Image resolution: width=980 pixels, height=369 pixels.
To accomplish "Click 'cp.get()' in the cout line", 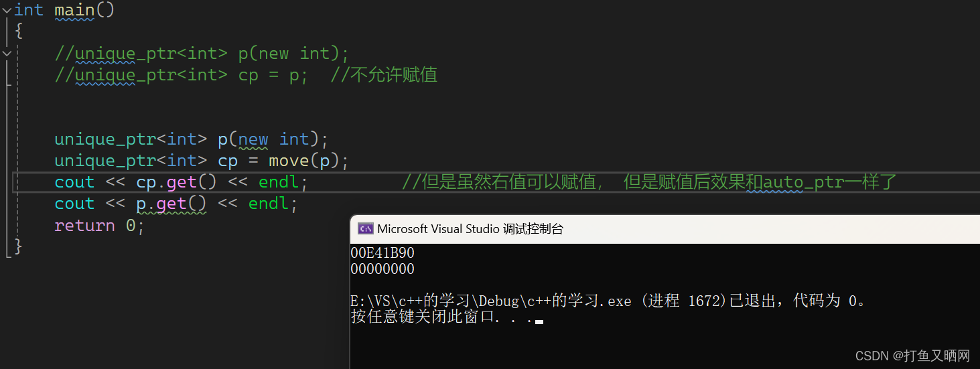I will [x=176, y=182].
